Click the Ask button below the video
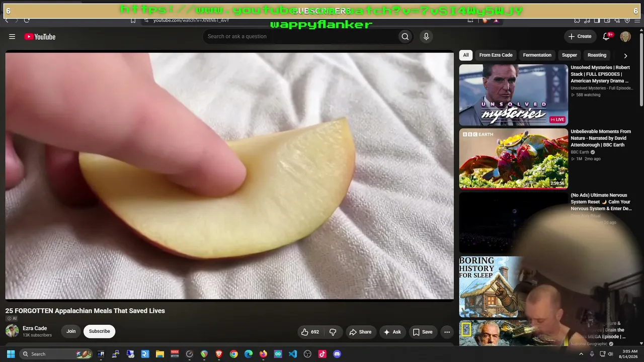The width and height of the screenshot is (644, 362). 392,332
